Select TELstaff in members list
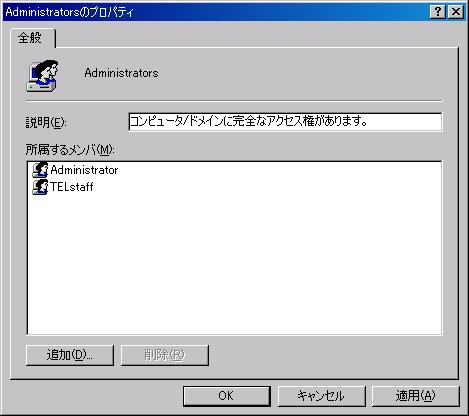This screenshot has height=416, width=469. coord(72,187)
